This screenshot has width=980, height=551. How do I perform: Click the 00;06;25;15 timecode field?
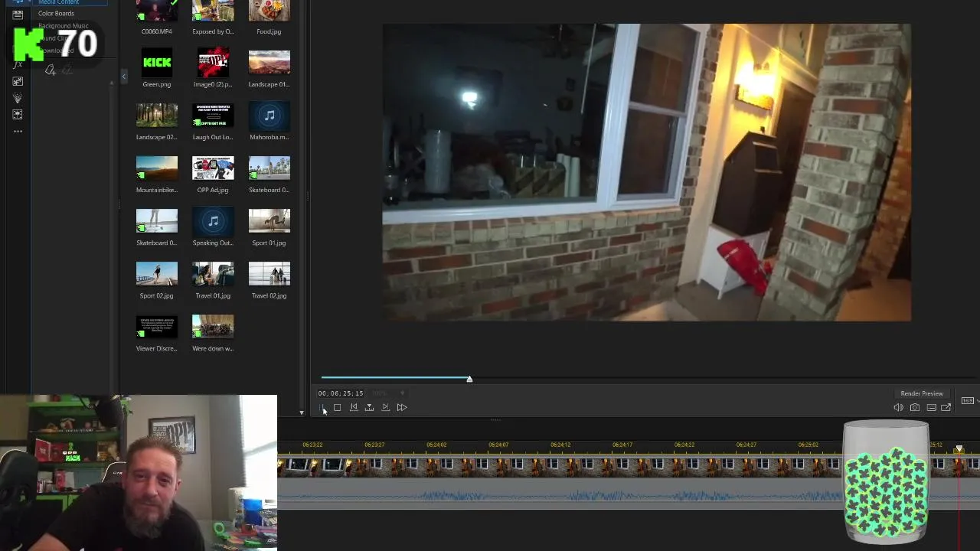(x=341, y=393)
